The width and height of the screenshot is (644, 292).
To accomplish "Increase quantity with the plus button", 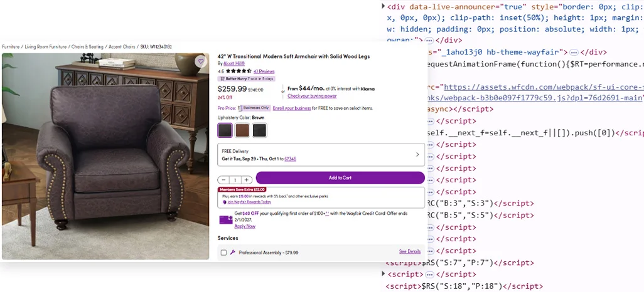I will click(246, 180).
